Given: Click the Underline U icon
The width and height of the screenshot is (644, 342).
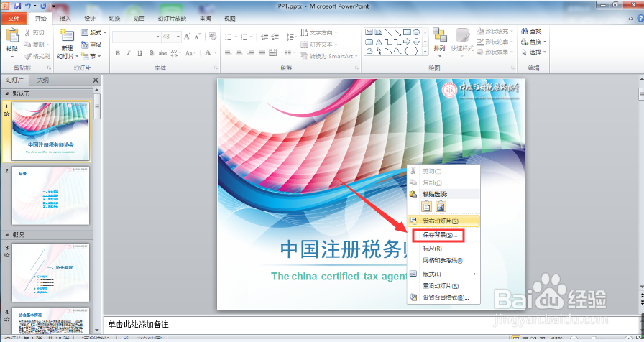Looking at the screenshot, I should point(139,53).
